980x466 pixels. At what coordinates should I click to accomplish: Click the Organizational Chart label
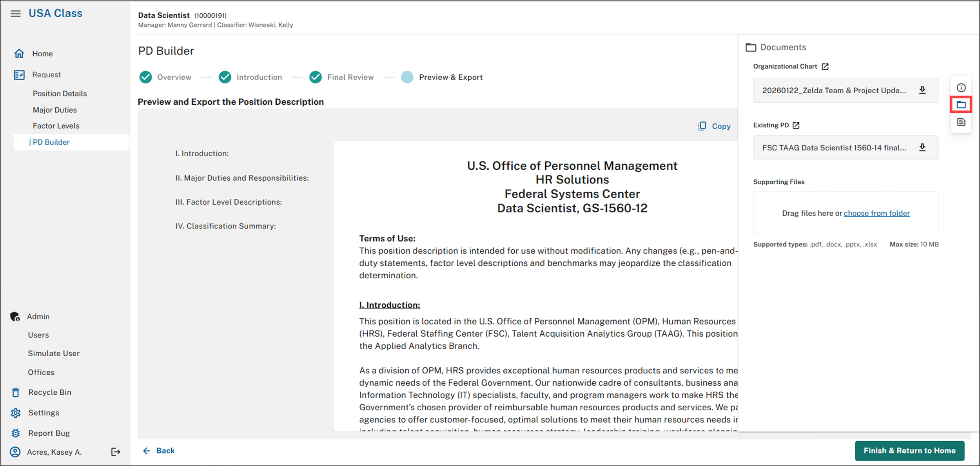point(785,66)
